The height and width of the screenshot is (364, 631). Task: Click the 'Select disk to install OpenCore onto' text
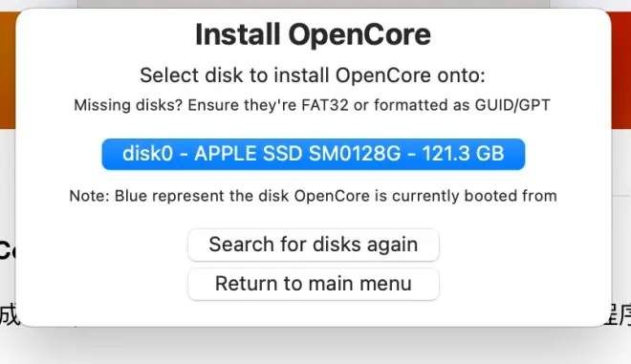[x=313, y=75]
